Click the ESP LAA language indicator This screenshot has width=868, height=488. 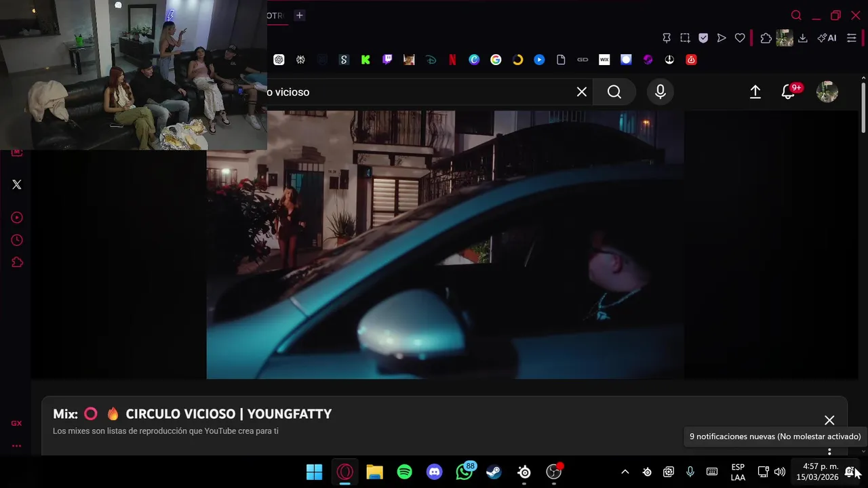point(738,472)
